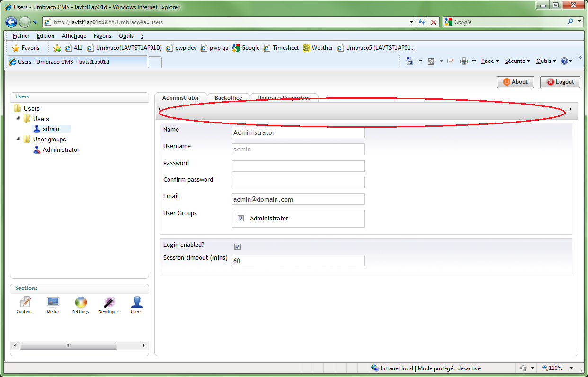This screenshot has height=377, width=588.
Task: Collapse the User groups folder
Action: click(x=18, y=140)
